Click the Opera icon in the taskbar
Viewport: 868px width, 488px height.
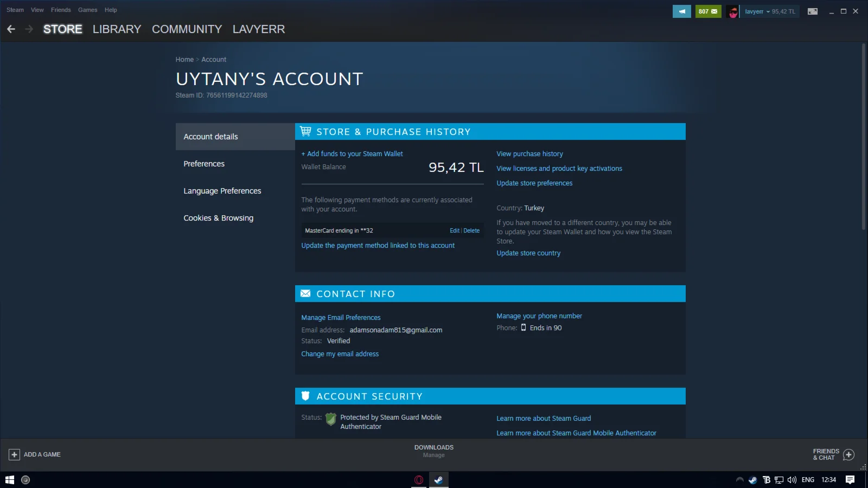click(419, 480)
